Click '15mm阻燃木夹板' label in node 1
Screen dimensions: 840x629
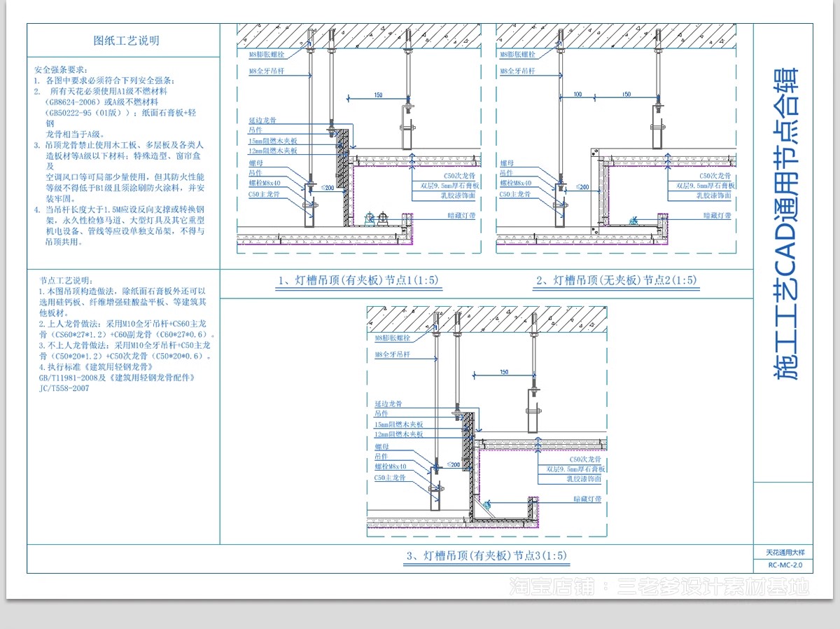273,141
